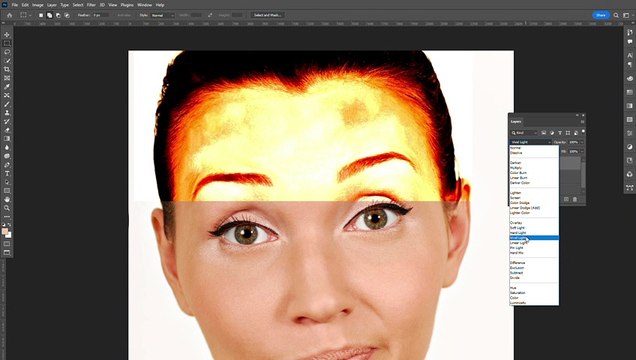Select the Move tool
This screenshot has width=636, height=360.
point(7,34)
